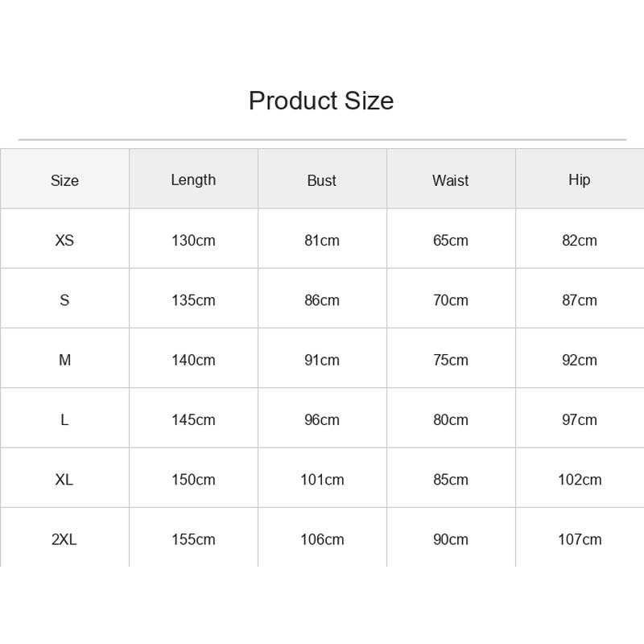Click the 130cm length cell
Viewport: 644px width, 644px height.
193,240
